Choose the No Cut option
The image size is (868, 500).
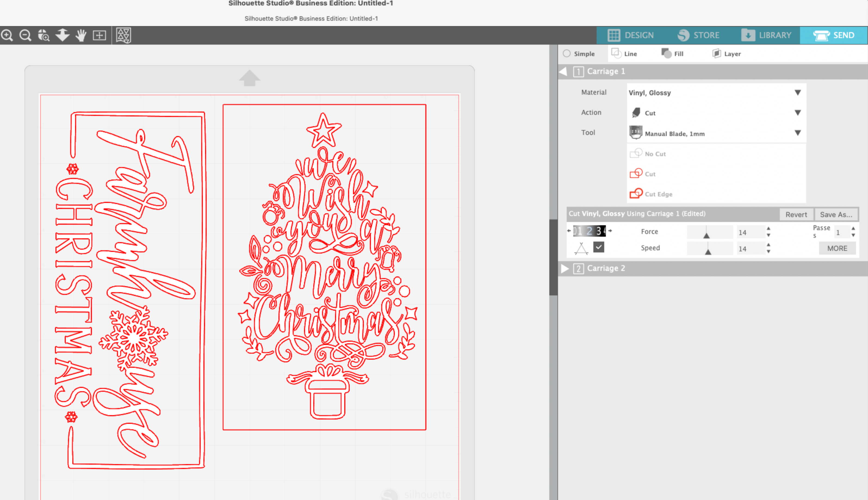[655, 154]
